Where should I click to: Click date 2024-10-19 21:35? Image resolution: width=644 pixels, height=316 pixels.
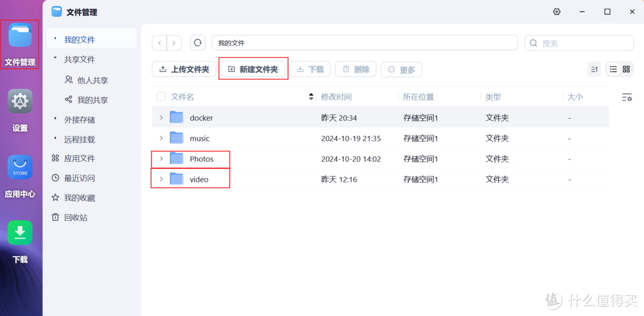(x=351, y=138)
